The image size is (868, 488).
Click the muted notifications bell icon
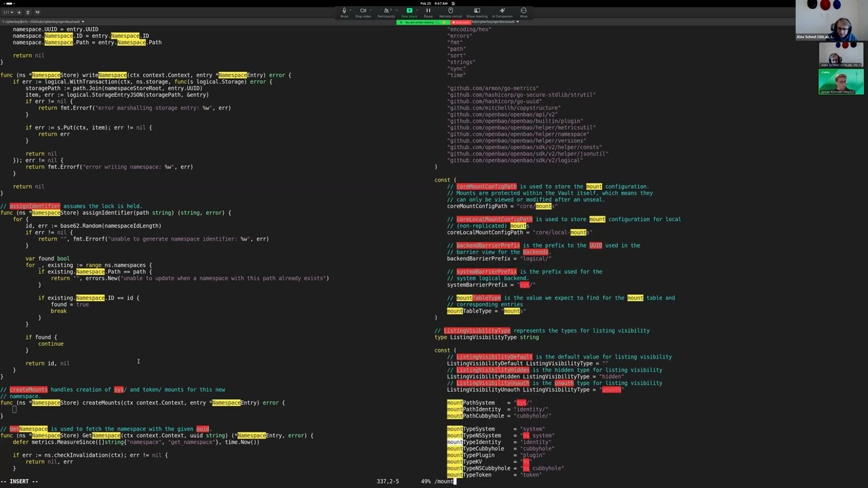454,3
